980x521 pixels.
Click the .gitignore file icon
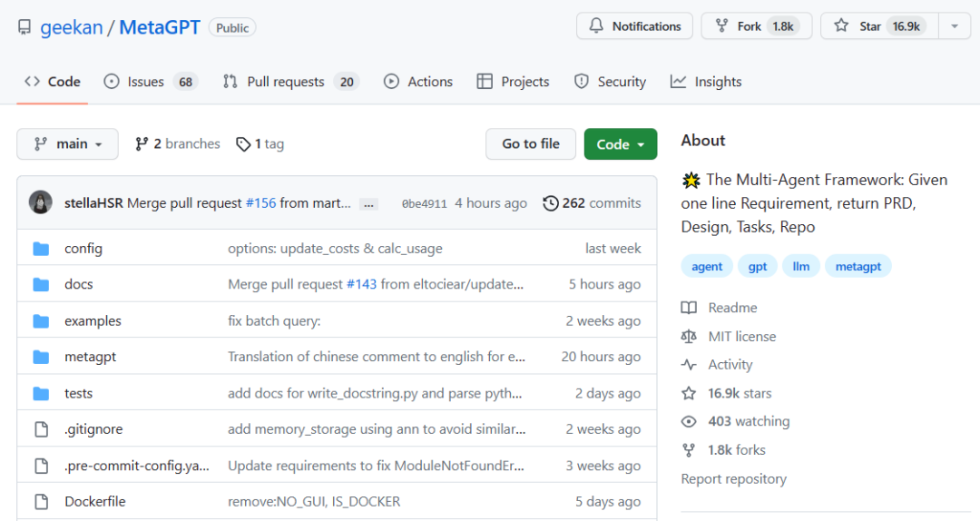[41, 429]
